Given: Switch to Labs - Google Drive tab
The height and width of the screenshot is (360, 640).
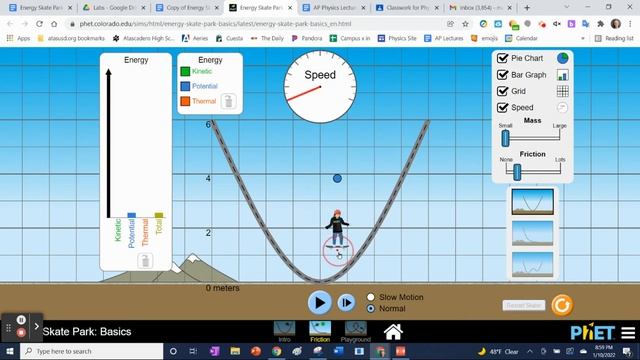Looking at the screenshot, I should pos(113,7).
